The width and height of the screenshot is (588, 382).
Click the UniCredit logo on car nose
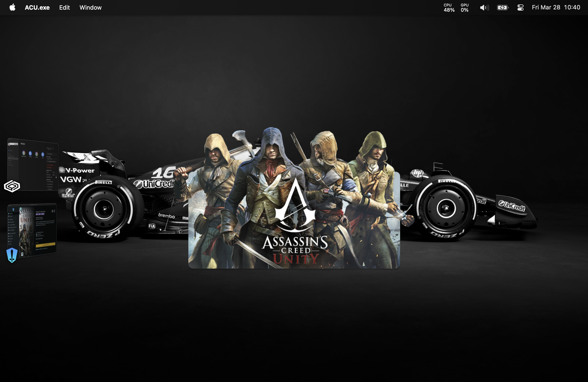[x=512, y=206]
